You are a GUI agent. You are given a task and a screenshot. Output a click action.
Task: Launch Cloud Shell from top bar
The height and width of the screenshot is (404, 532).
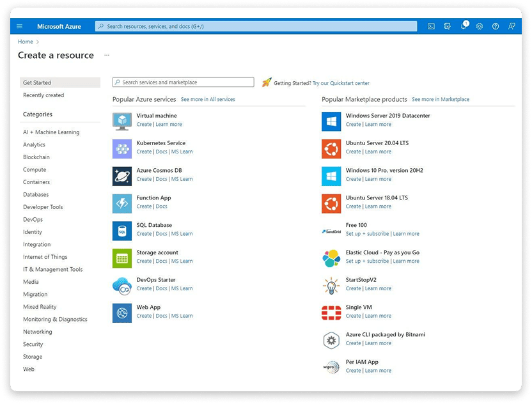(x=431, y=26)
